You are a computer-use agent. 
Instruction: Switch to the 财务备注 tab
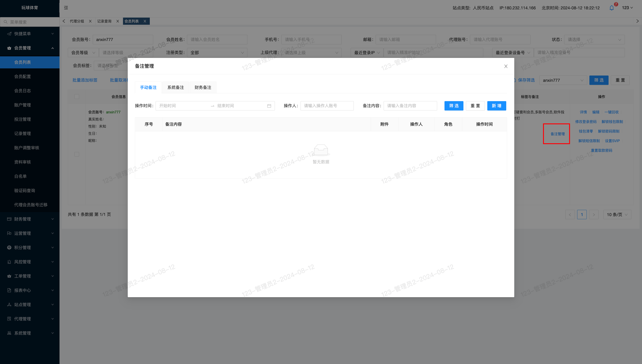[203, 88]
